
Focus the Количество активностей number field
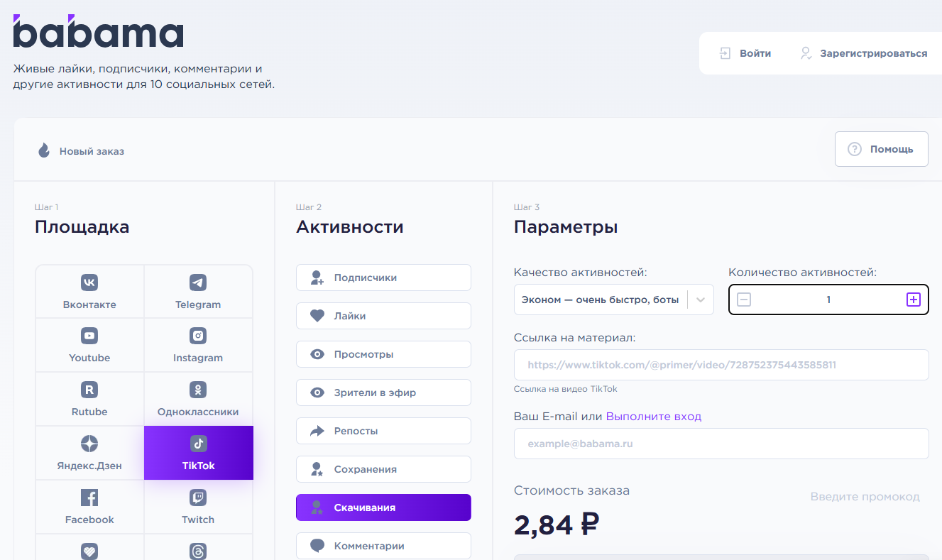tap(828, 300)
